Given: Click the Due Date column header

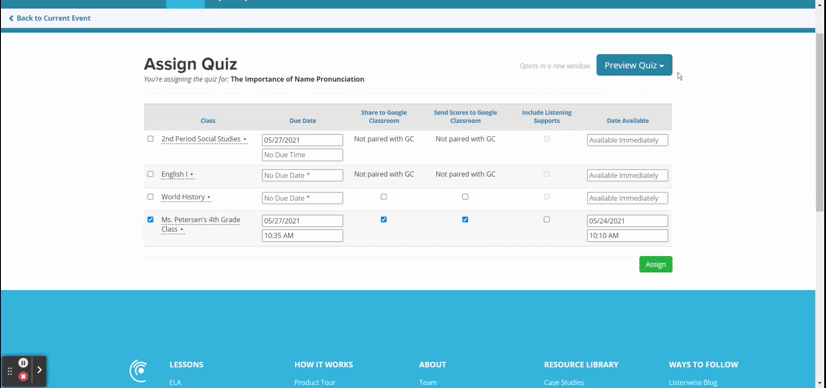Looking at the screenshot, I should tap(302, 121).
